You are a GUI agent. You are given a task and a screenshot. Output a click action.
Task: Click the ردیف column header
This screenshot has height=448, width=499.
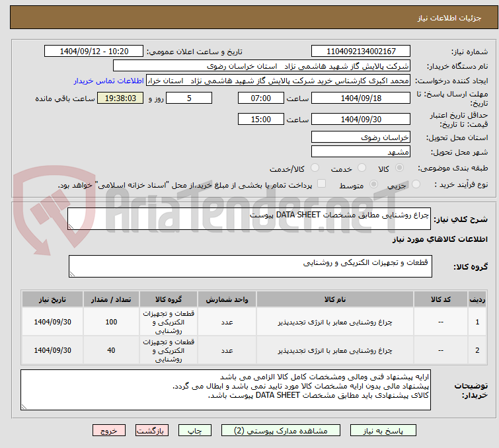tap(477, 299)
